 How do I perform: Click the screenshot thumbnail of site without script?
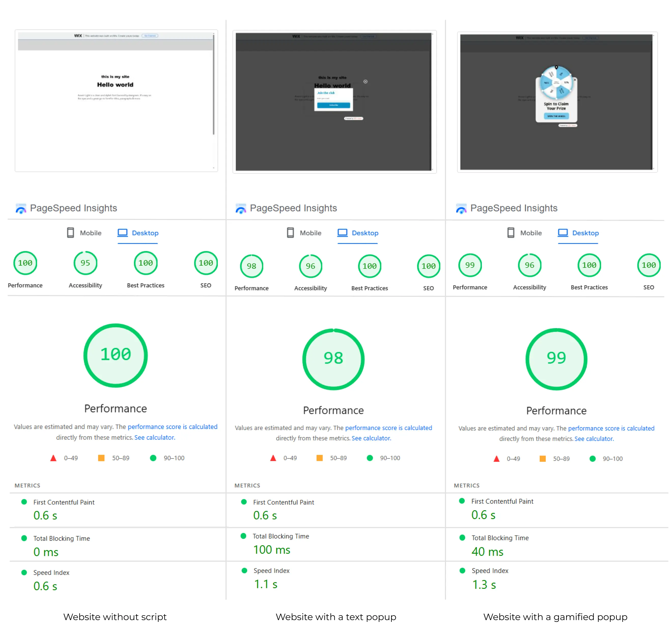116,101
